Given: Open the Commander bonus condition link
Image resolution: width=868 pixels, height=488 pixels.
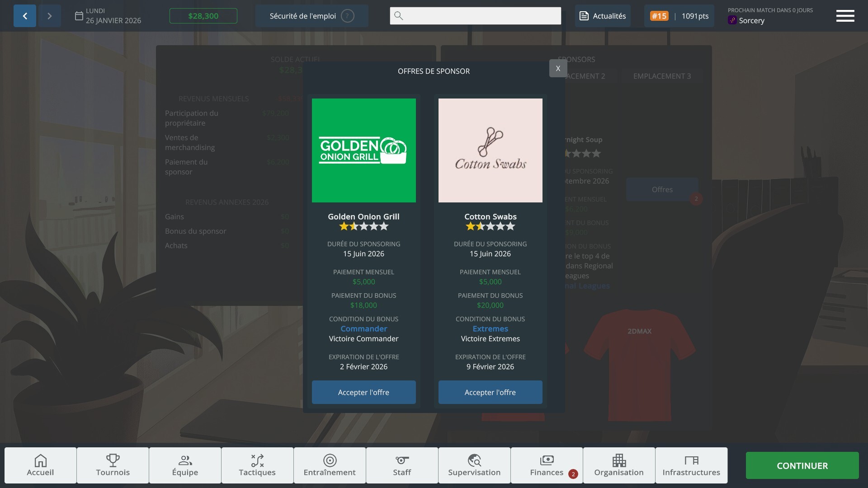Looking at the screenshot, I should [x=364, y=328].
